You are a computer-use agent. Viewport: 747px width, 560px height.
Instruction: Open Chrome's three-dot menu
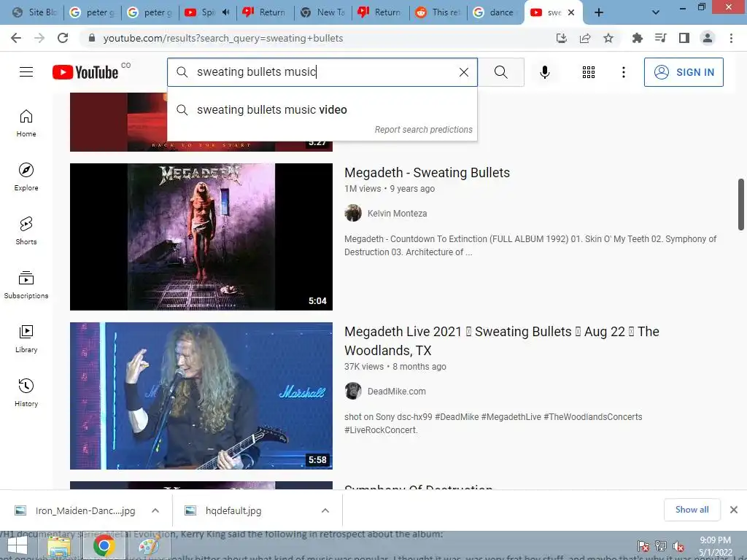[731, 38]
